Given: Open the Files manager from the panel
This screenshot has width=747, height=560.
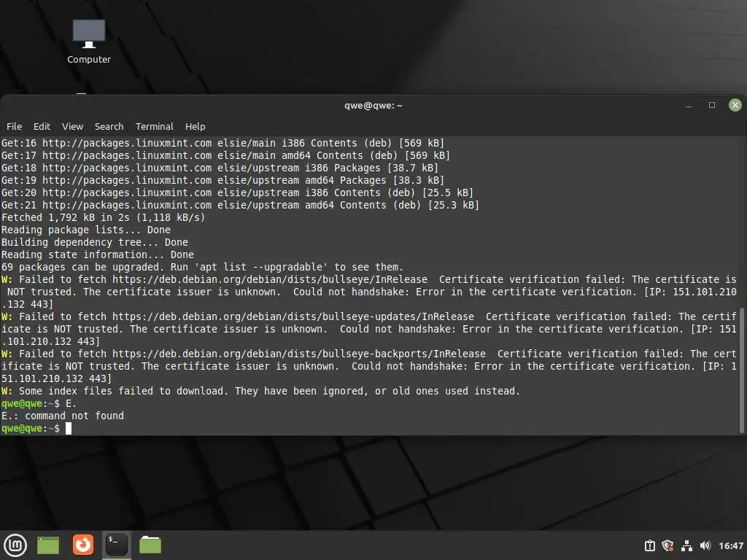Looking at the screenshot, I should 150,545.
